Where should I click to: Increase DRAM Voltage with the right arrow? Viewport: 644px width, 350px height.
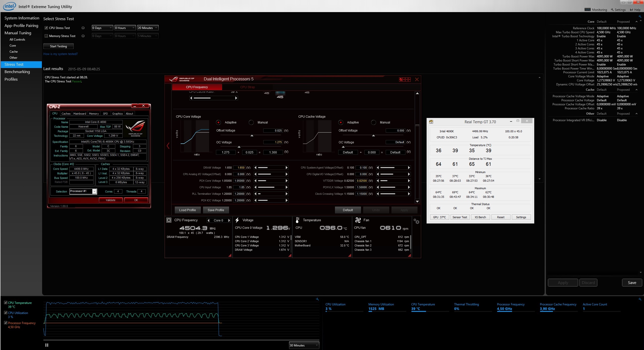tap(287, 168)
